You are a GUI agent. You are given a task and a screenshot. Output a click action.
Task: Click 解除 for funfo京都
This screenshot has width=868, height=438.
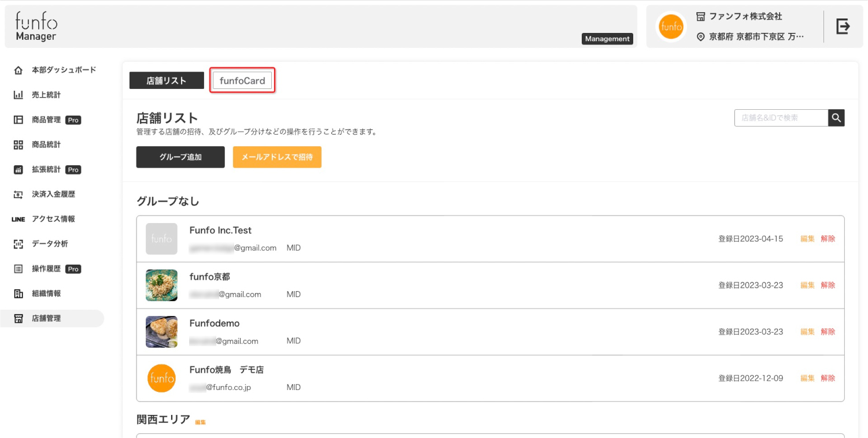[x=828, y=285]
